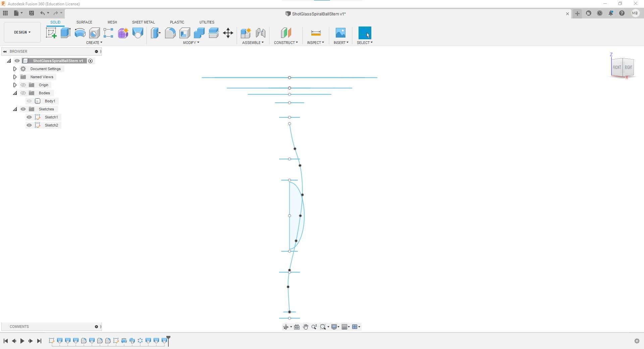The width and height of the screenshot is (644, 349).
Task: Jump to timeline end
Action: (x=39, y=341)
